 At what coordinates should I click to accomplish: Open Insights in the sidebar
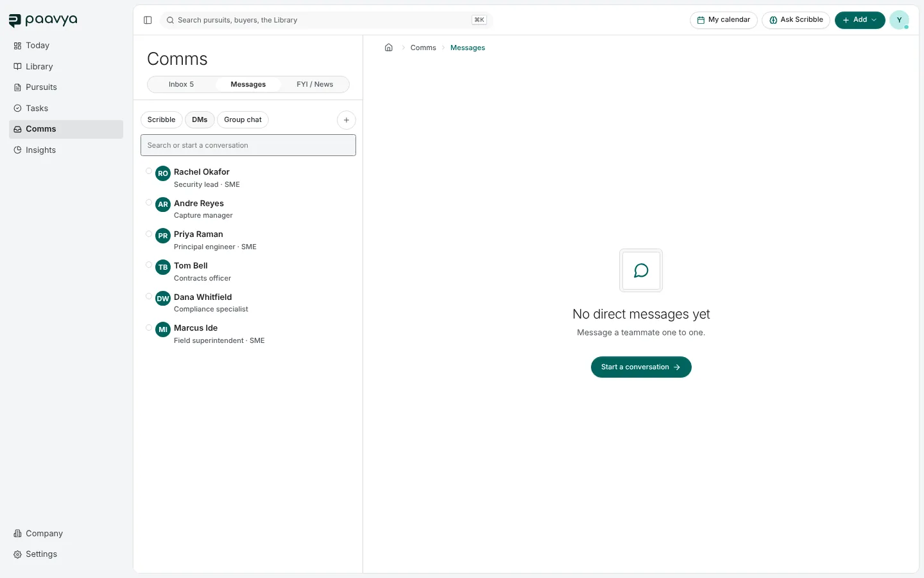coord(66,150)
